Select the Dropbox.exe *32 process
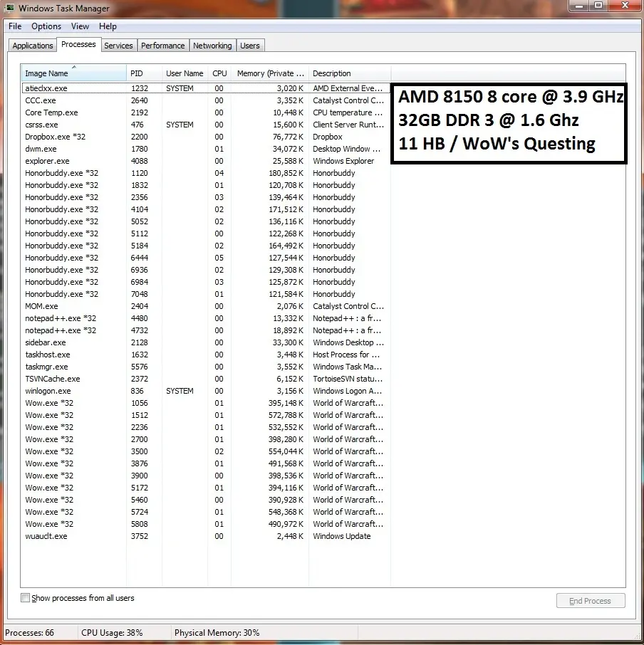This screenshot has width=644, height=645. pos(205,137)
